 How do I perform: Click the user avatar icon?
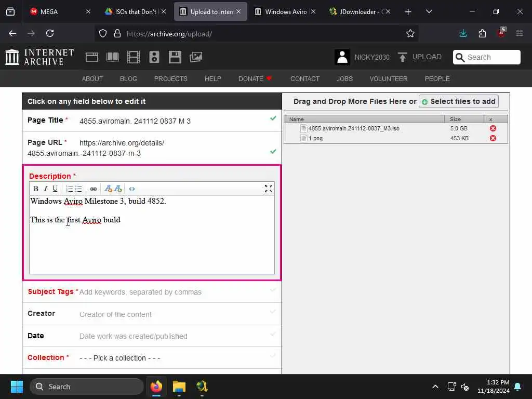coord(342,57)
